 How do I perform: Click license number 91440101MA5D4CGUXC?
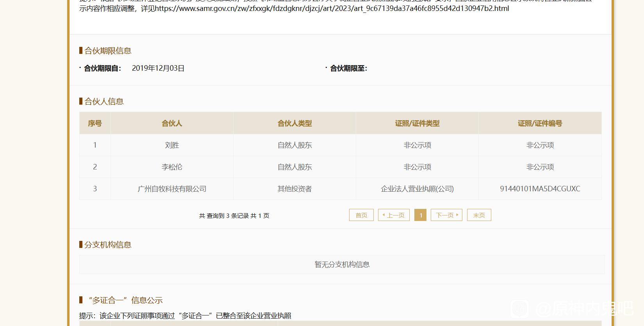[x=540, y=189]
